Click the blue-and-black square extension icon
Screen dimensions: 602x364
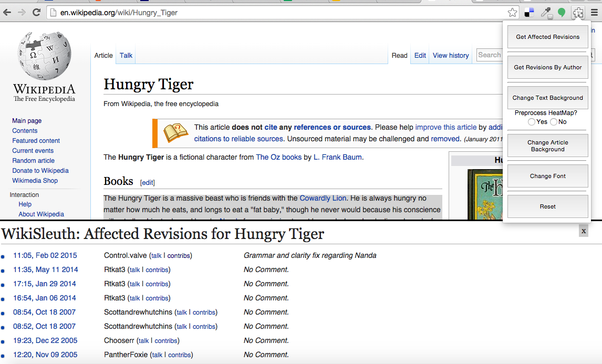point(528,12)
